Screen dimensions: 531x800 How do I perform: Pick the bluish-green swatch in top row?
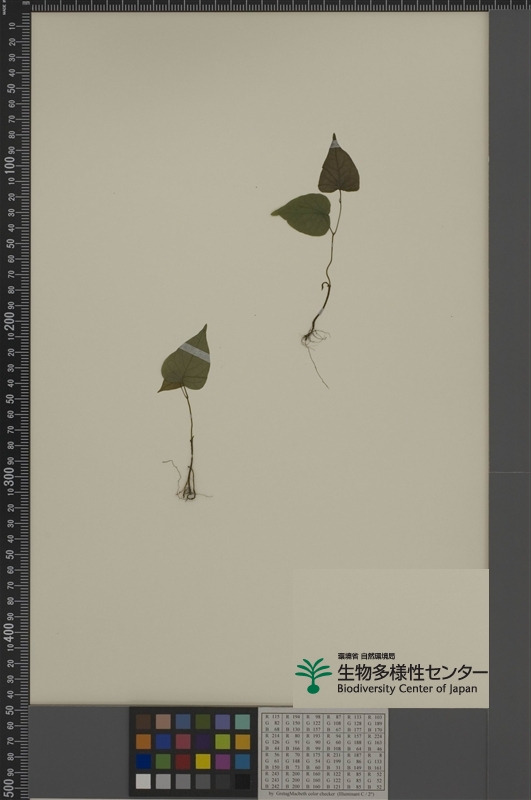[x=242, y=721]
